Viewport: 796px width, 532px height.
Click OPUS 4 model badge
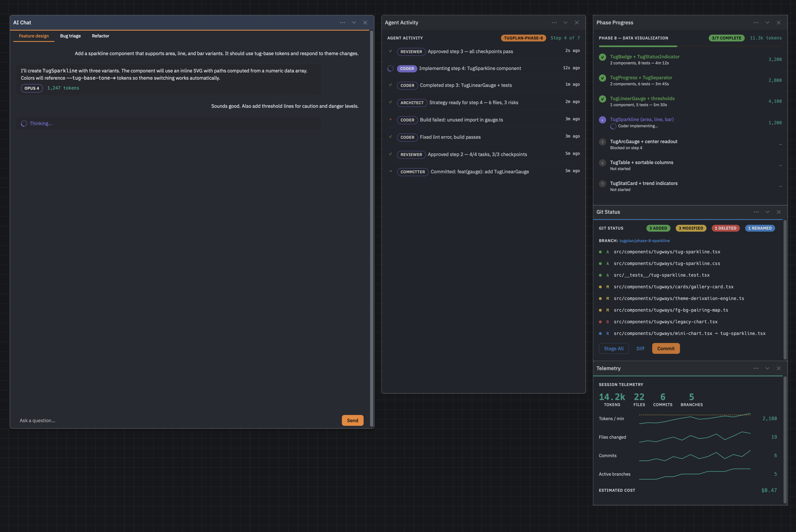coord(32,88)
